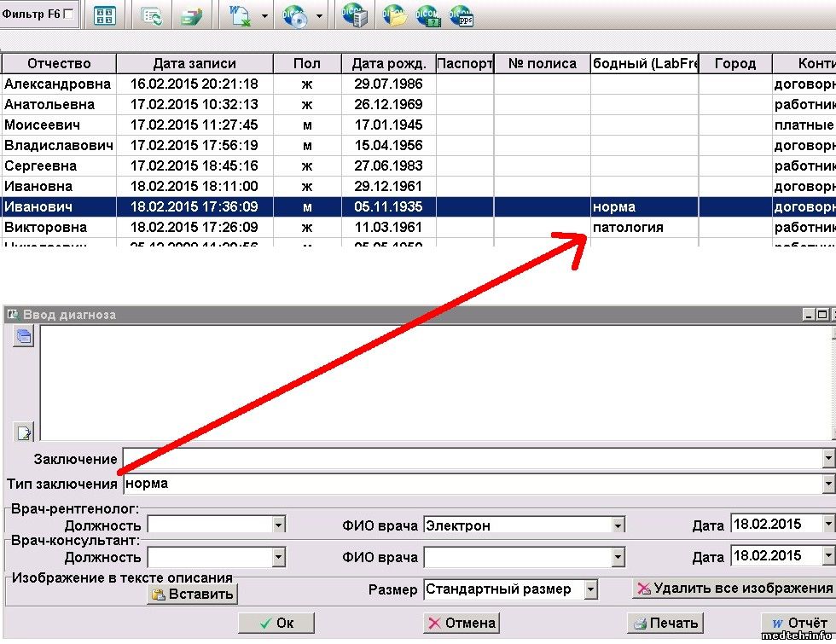Enable the Фильтр F6 checkbox
Image resolution: width=836 pixels, height=644 pixels.
[x=68, y=15]
